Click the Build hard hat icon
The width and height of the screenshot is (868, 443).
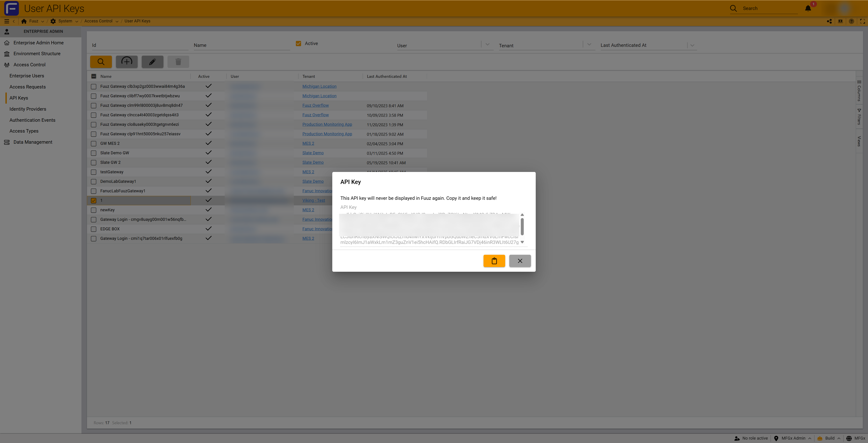tap(820, 438)
